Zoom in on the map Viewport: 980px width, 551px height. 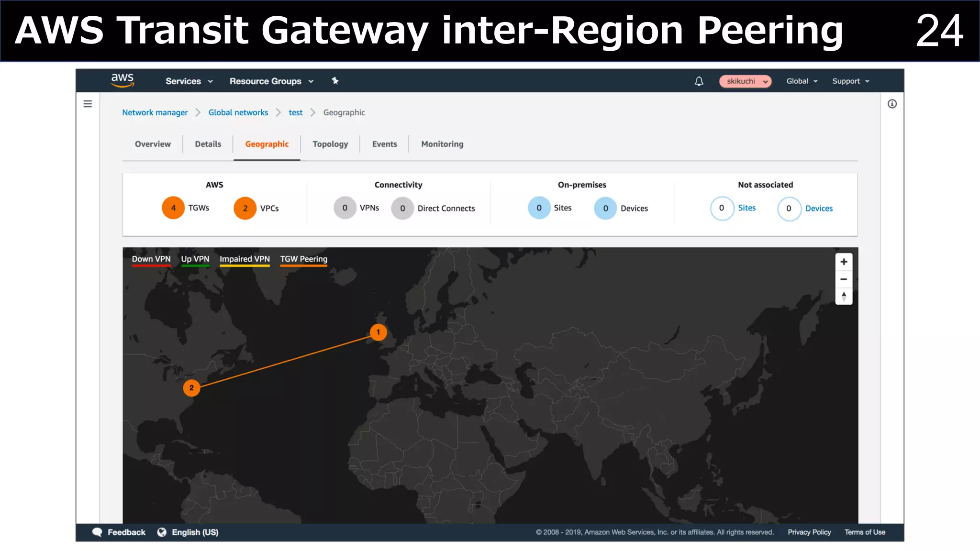(x=844, y=262)
